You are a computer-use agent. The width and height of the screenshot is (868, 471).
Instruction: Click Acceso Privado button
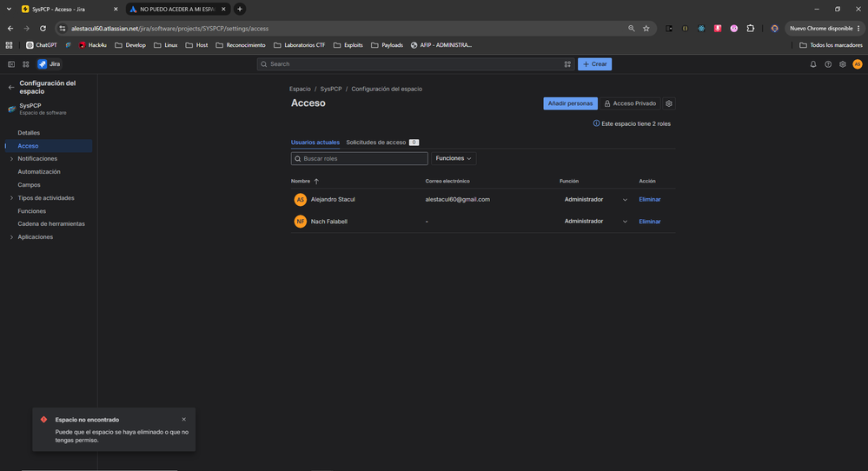pos(630,103)
